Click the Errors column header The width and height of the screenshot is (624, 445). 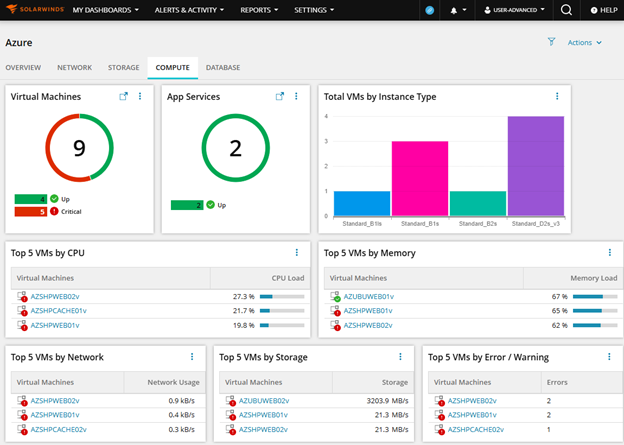point(557,383)
